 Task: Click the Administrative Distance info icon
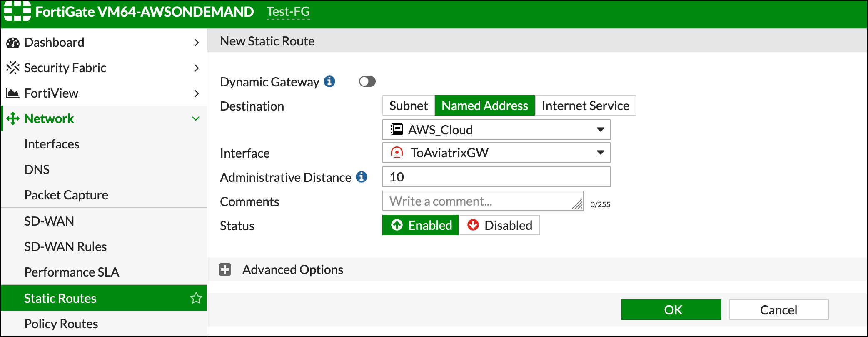pyautogui.click(x=362, y=177)
